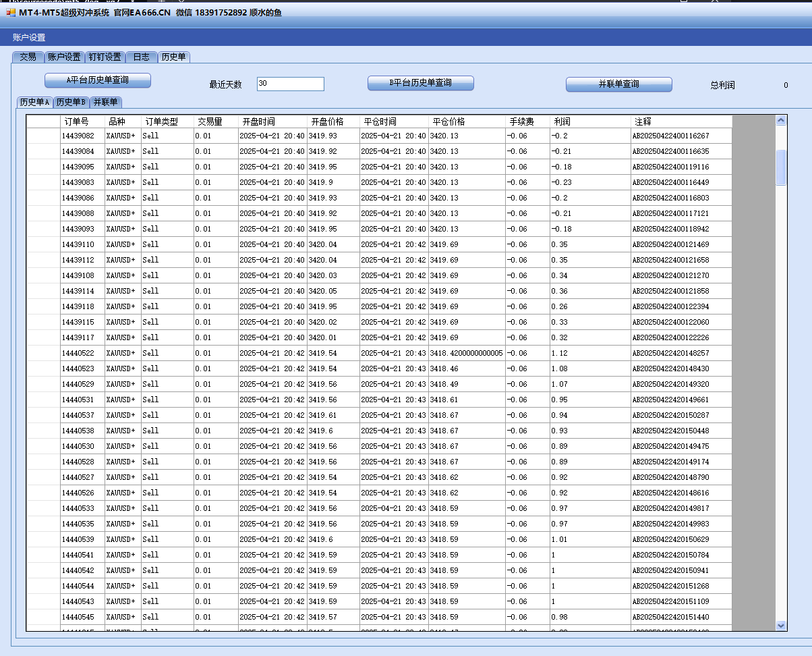This screenshot has height=656, width=812.
Task: Switch to the 交易 tab
Action: point(28,57)
